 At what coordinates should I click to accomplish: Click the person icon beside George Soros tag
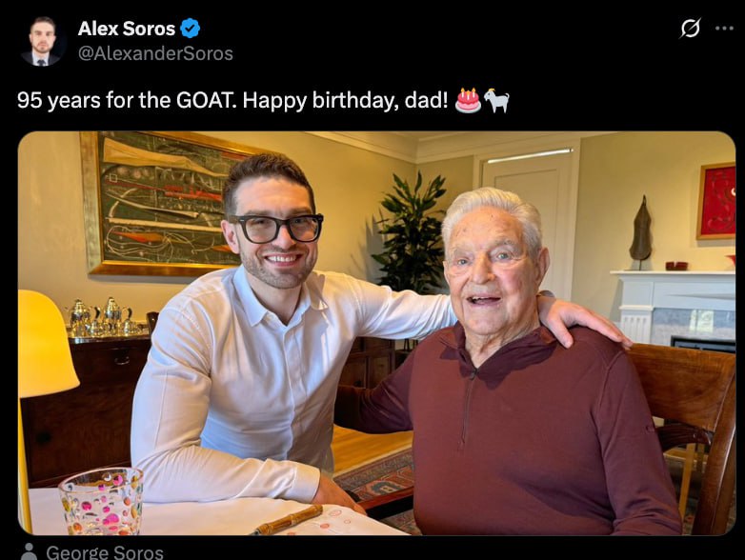click(30, 551)
